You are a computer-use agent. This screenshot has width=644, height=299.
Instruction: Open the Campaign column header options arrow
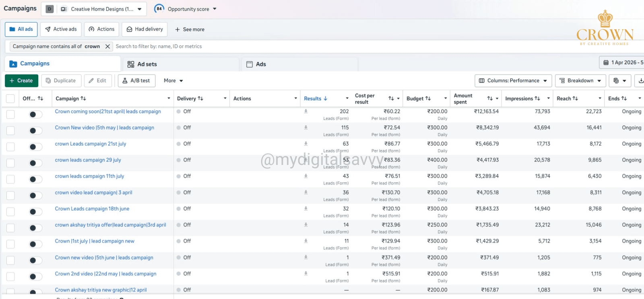click(169, 98)
